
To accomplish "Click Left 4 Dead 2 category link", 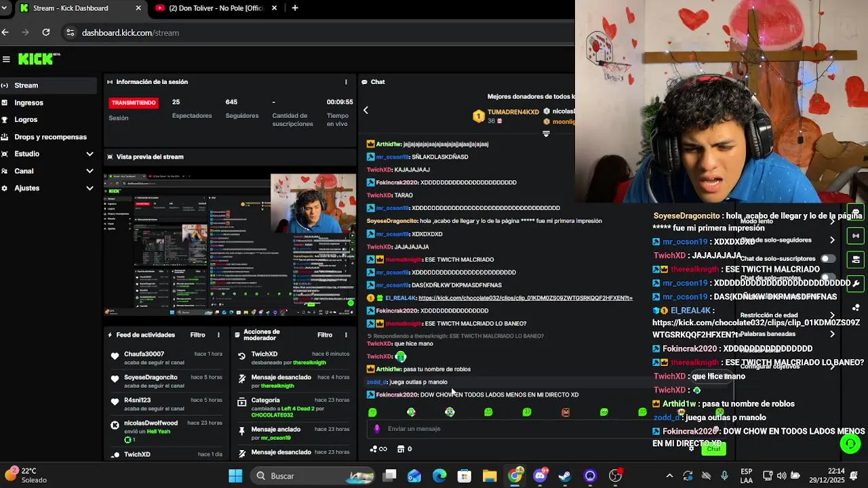I will 299,409.
